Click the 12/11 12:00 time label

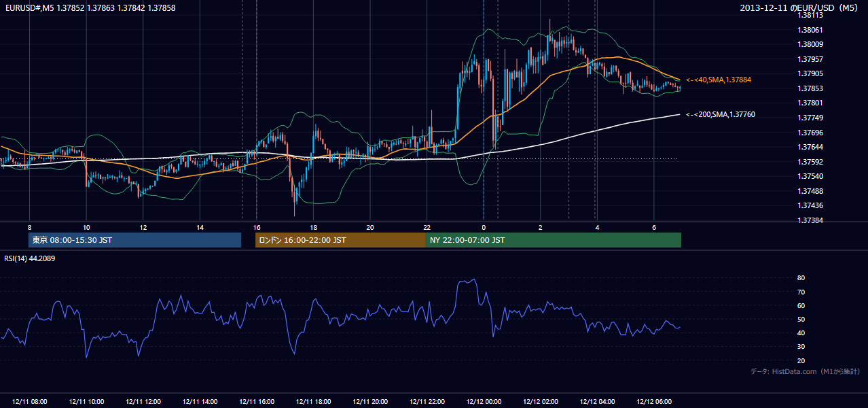143,402
